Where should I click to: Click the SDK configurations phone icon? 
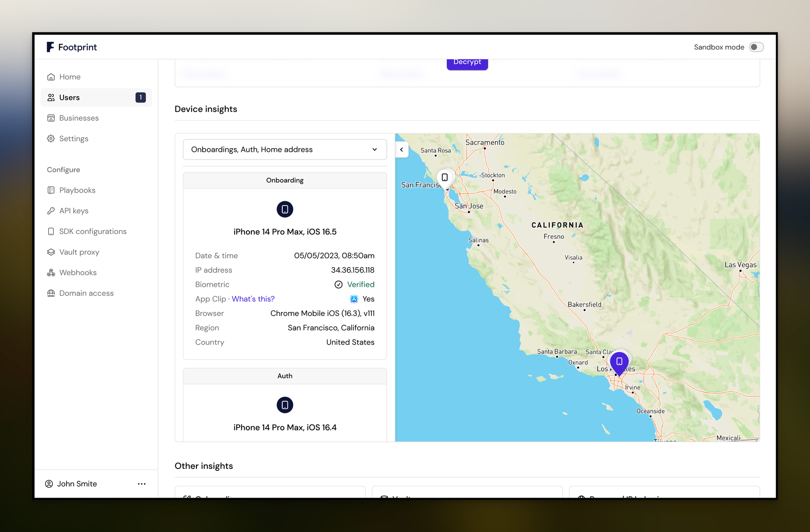(51, 232)
